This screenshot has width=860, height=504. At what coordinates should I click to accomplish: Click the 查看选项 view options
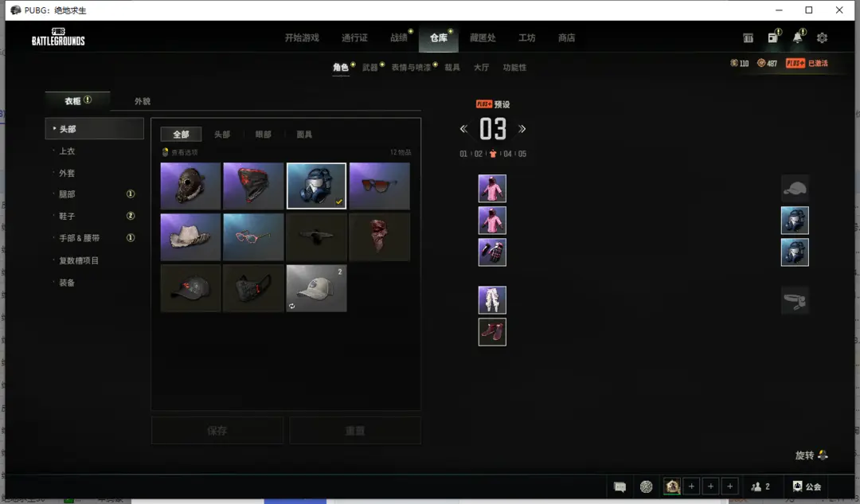(180, 152)
